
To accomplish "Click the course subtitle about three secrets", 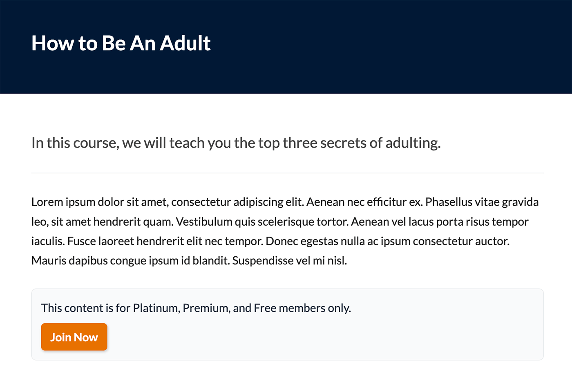I will coord(236,143).
